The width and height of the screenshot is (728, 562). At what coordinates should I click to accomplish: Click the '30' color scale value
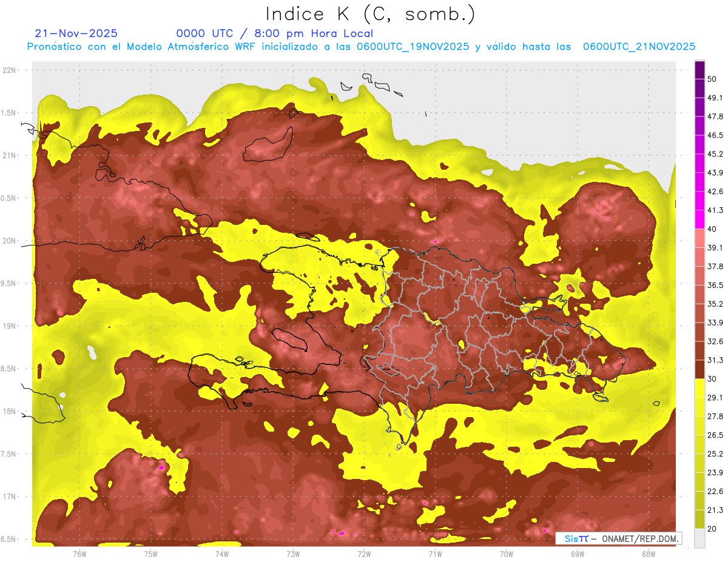pos(712,379)
